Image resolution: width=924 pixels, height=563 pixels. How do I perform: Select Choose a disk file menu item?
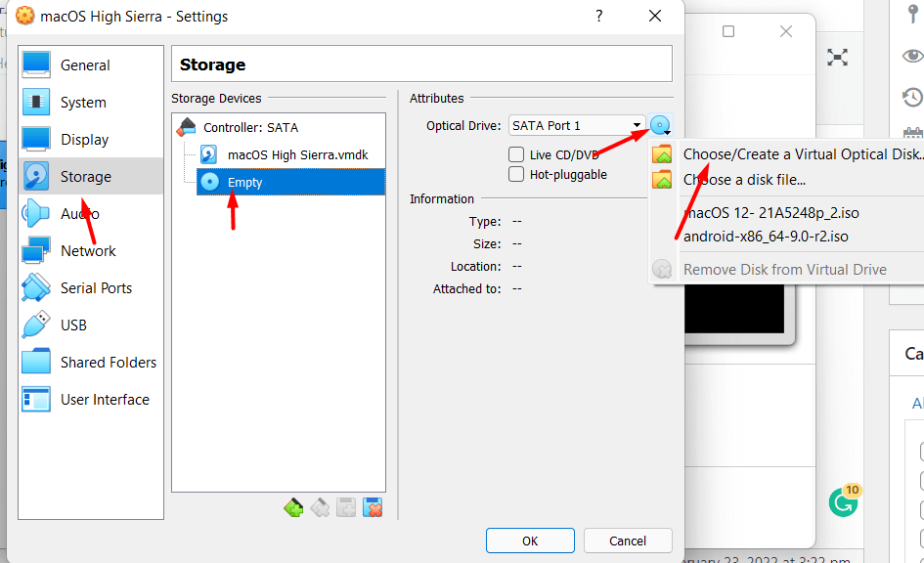click(x=744, y=180)
